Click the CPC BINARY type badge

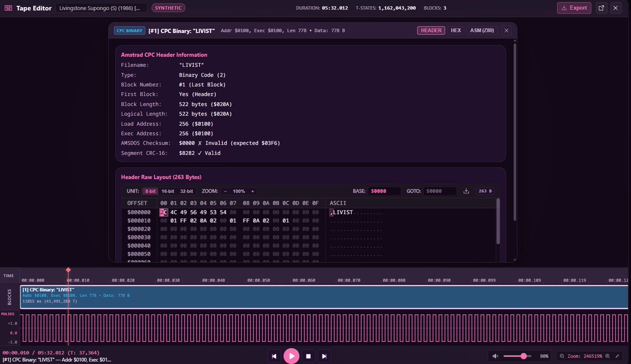coord(129,30)
